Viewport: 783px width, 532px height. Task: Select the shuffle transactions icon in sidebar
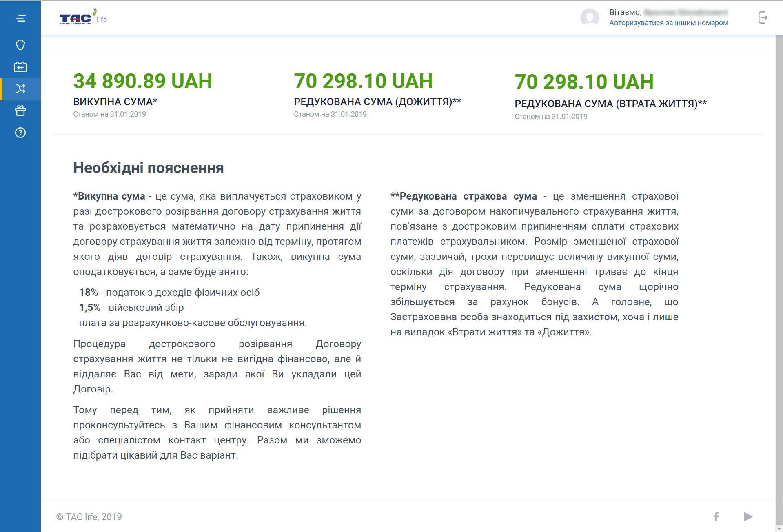pos(20,89)
